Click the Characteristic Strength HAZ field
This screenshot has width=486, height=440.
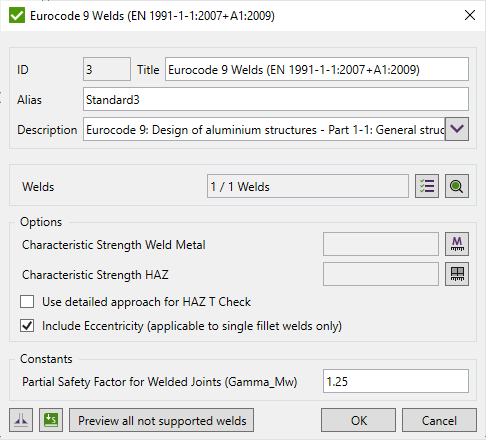point(381,274)
